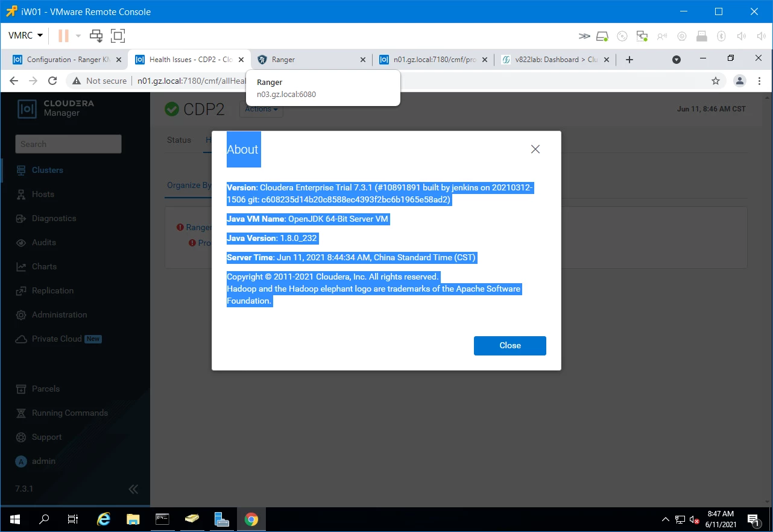This screenshot has width=773, height=532.
Task: Open Parcels in the sidebar
Action: [38, 389]
